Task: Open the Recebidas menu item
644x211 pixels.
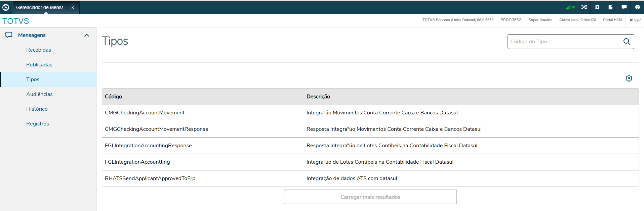Action: tap(39, 50)
